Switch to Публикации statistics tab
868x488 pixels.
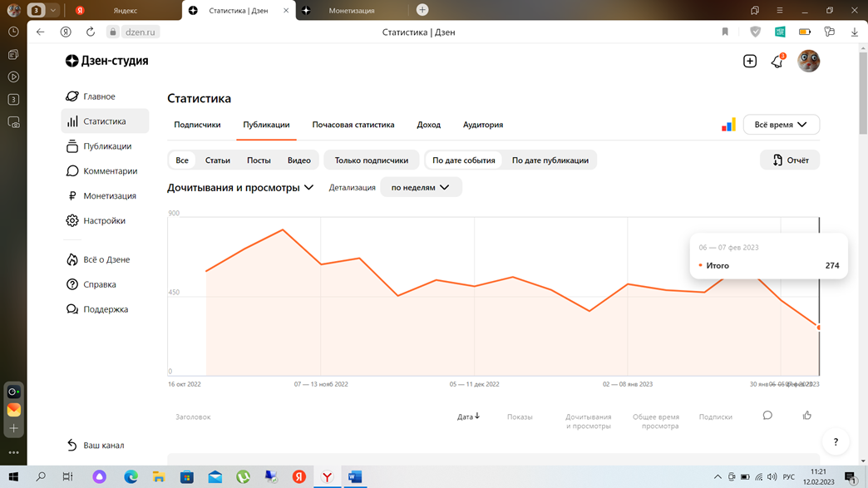266,125
